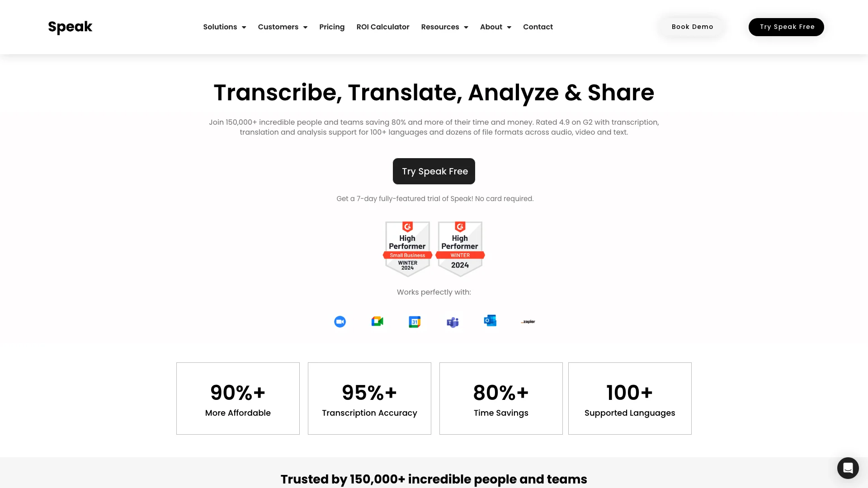This screenshot has height=488, width=868.
Task: Click the Microsoft Teams integration icon
Action: click(x=453, y=322)
